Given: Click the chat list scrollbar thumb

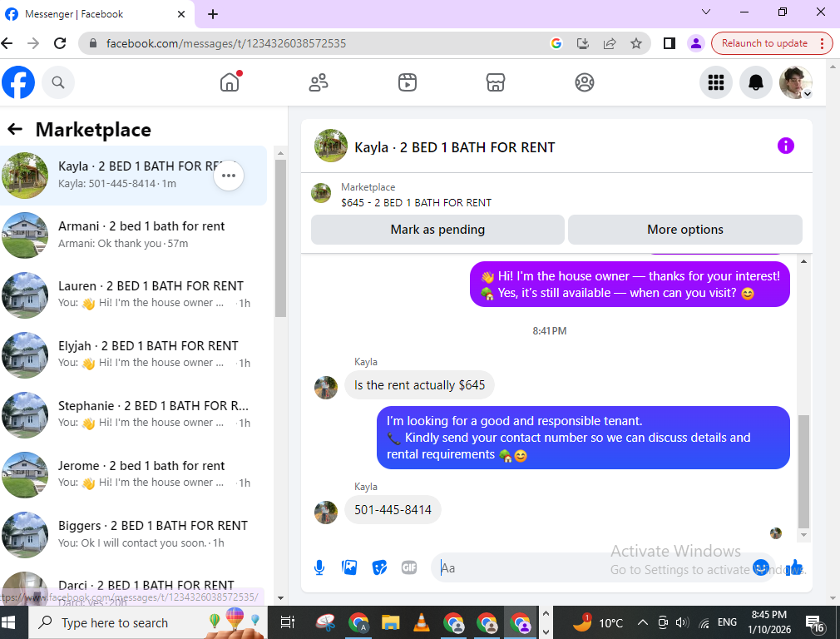Looking at the screenshot, I should click(281, 239).
